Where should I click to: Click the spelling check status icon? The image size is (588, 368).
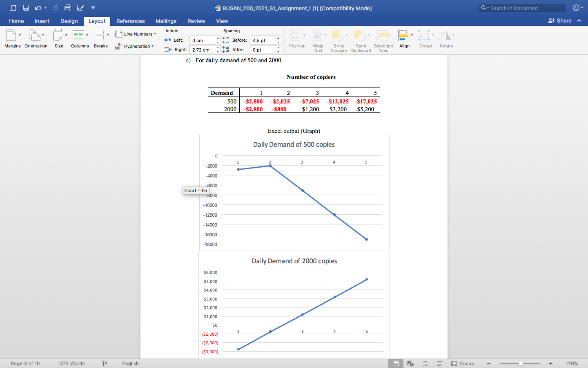[104, 363]
